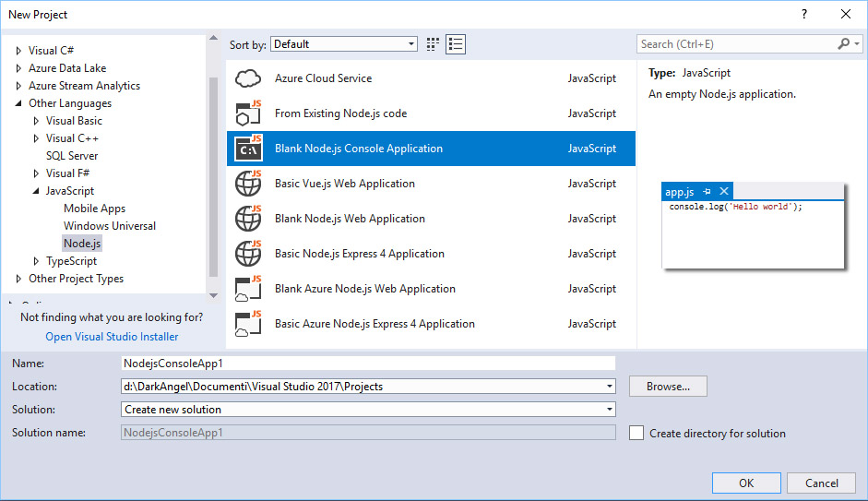Enable Create directory for solution checkbox
This screenshot has width=868, height=501.
click(x=636, y=433)
